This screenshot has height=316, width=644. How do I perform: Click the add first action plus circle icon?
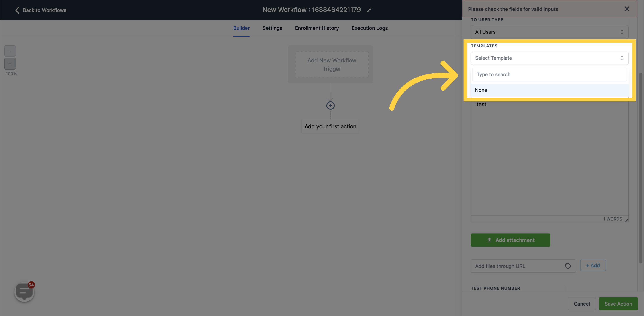pos(330,105)
